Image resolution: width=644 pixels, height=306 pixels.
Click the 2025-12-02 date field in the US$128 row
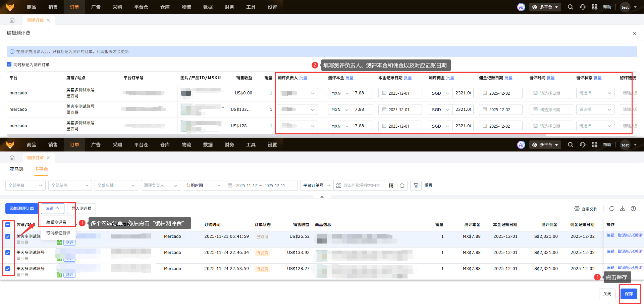coord(501,126)
